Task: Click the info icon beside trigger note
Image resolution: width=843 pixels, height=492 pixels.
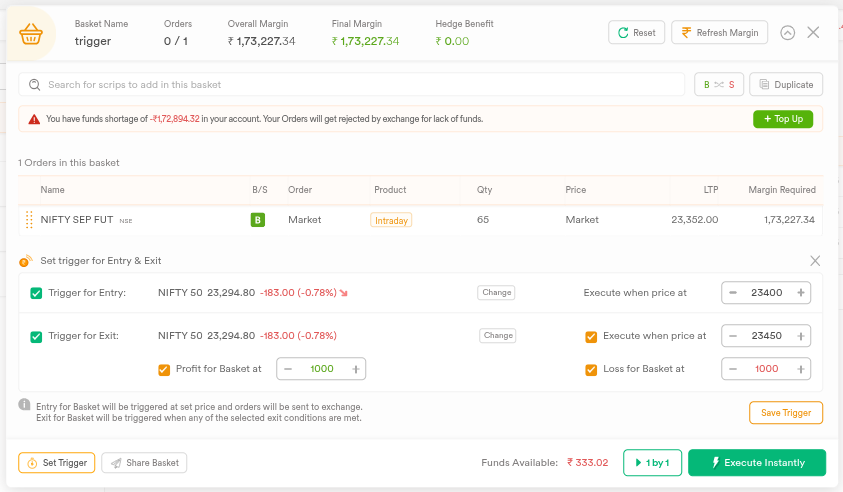Action: point(24,404)
